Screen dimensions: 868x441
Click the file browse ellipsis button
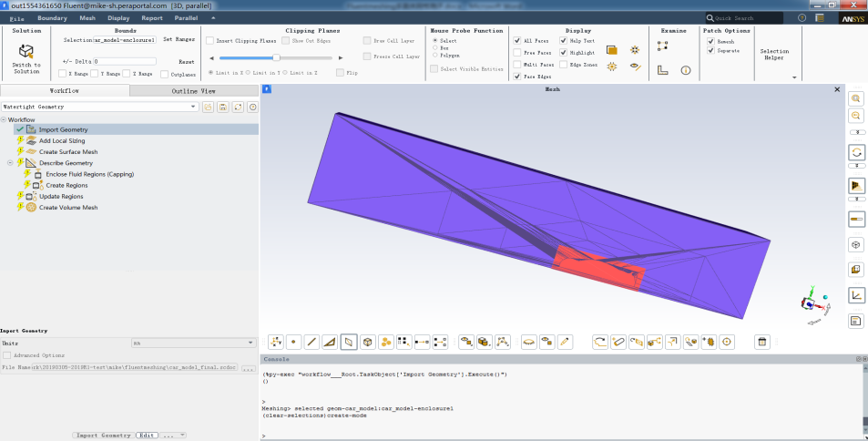point(248,368)
